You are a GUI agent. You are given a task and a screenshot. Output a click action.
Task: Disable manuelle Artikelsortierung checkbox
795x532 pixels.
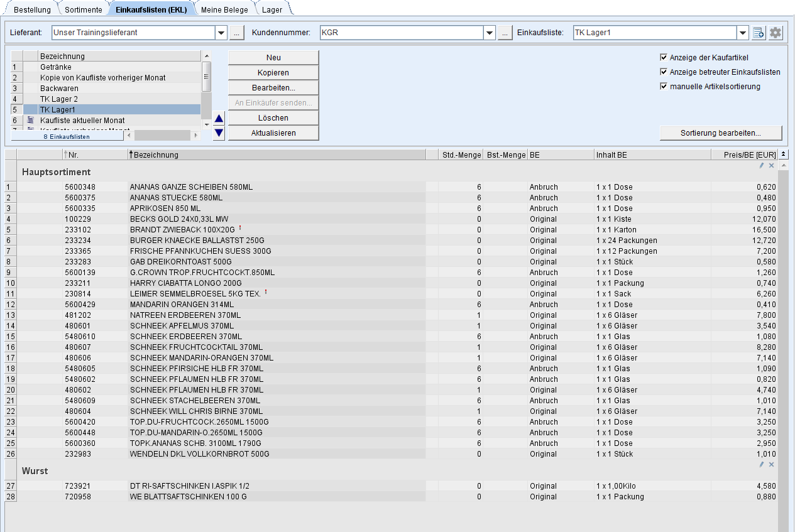tap(664, 86)
